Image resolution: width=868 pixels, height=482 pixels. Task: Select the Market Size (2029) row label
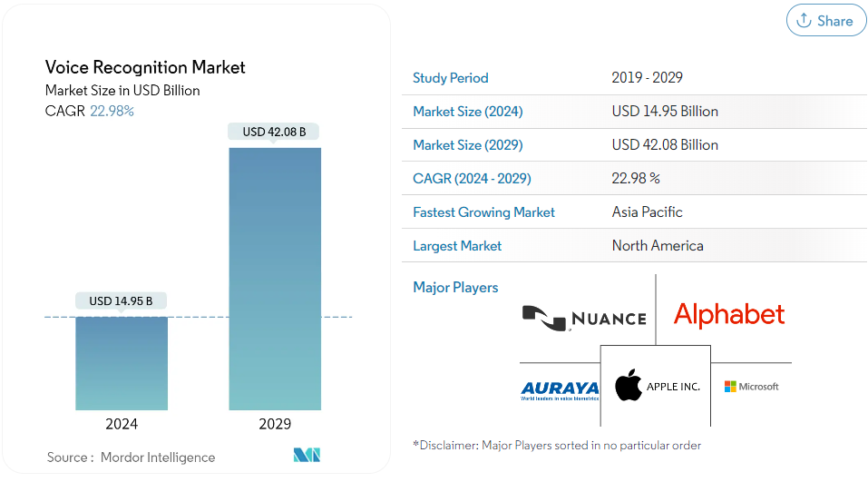(x=467, y=145)
